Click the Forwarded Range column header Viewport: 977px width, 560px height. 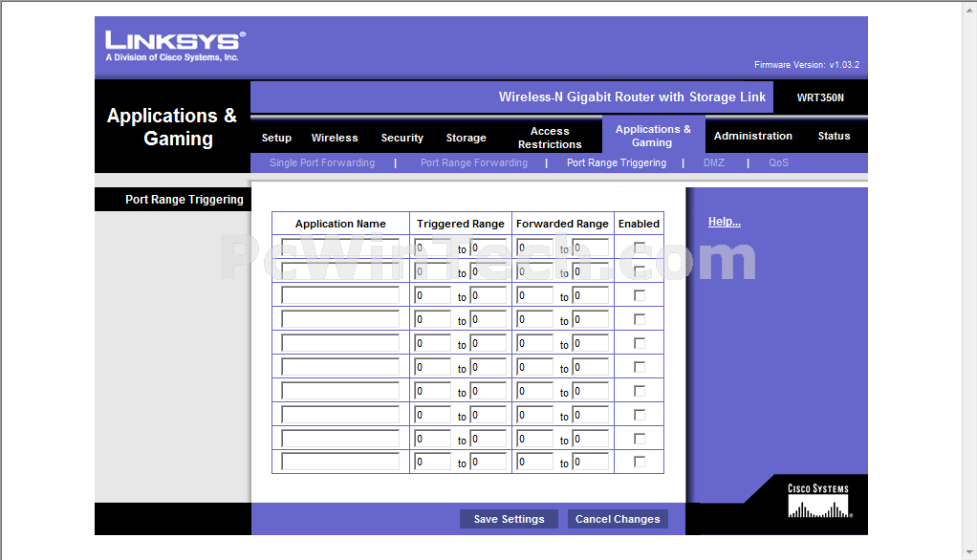tap(562, 224)
